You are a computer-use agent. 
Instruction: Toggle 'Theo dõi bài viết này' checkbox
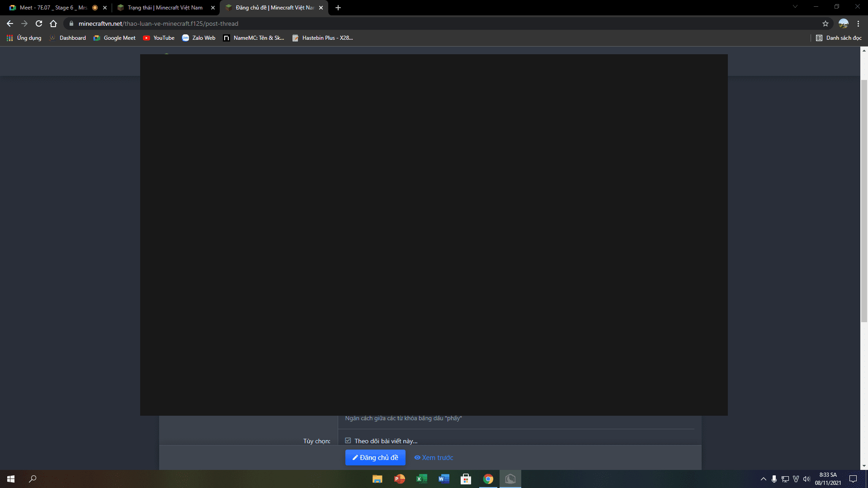(348, 441)
